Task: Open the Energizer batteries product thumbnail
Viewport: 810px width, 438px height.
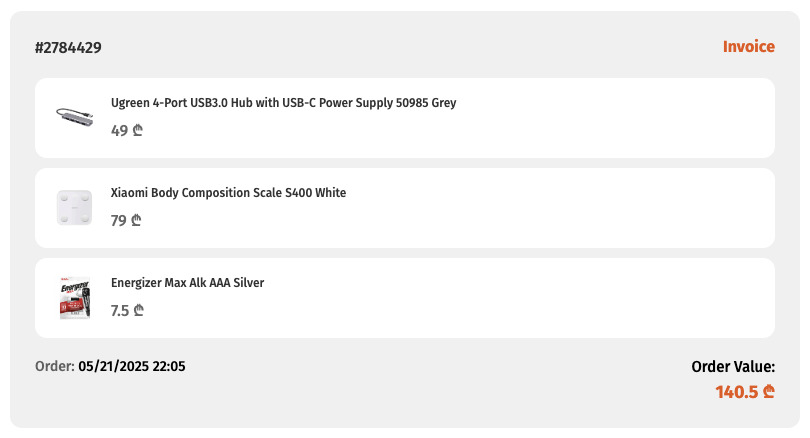Action: tap(75, 298)
